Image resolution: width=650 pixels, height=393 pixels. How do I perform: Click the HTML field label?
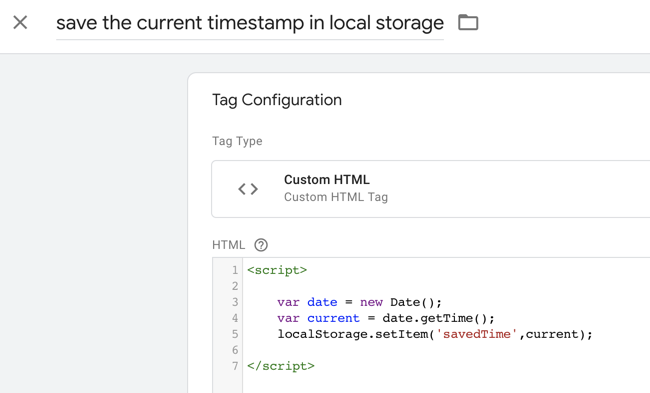(x=228, y=245)
